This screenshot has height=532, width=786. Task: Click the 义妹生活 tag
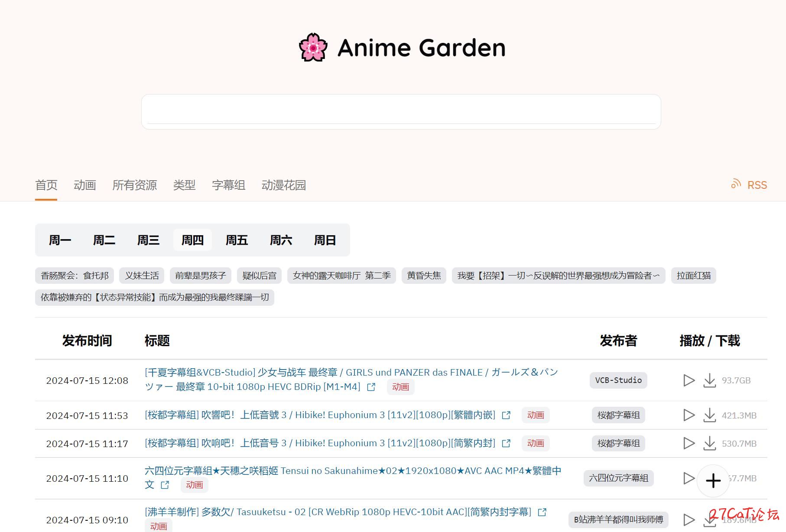pyautogui.click(x=142, y=276)
